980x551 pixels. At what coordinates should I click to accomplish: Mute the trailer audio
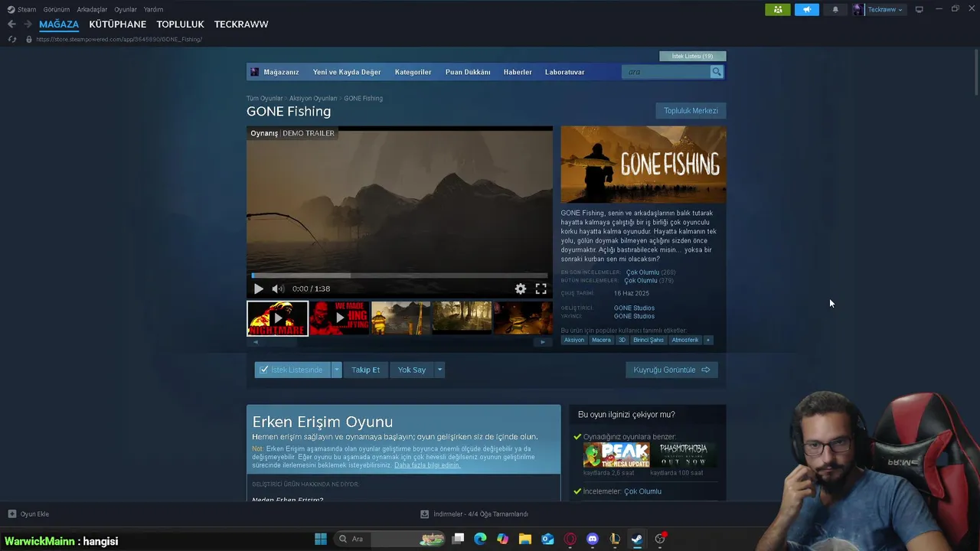(x=278, y=289)
